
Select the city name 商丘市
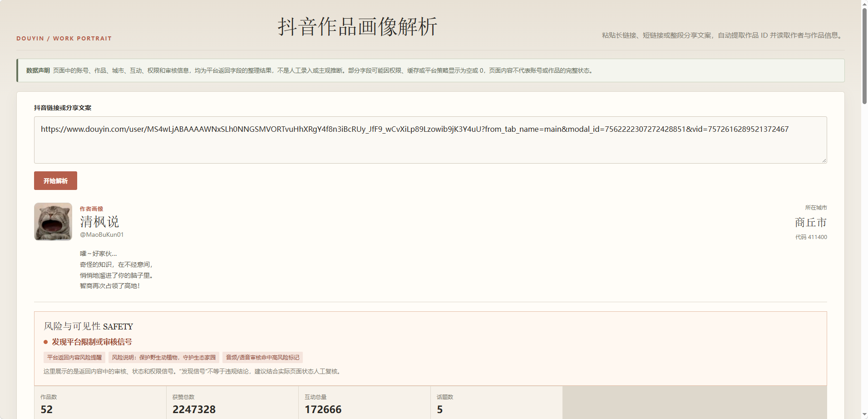pos(811,222)
